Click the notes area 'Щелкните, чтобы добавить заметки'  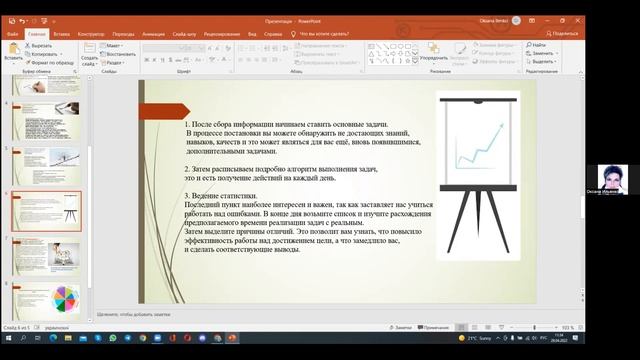pyautogui.click(x=133, y=314)
